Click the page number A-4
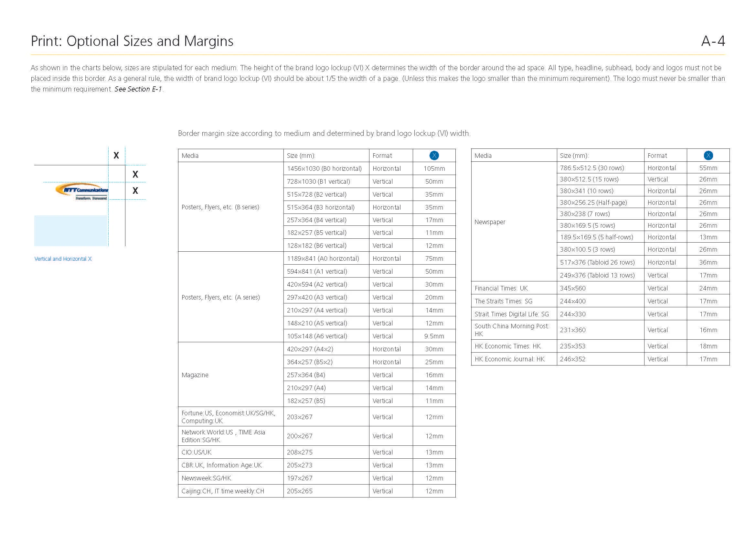The height and width of the screenshot is (535, 756). (x=713, y=41)
